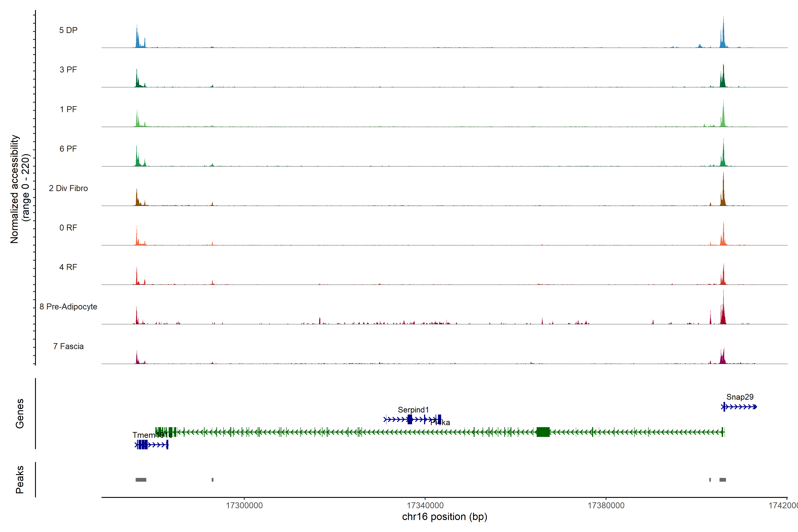Screen dimensions: 798x532
Task: Click the 17300000 axis tick label
Action: 244,506
